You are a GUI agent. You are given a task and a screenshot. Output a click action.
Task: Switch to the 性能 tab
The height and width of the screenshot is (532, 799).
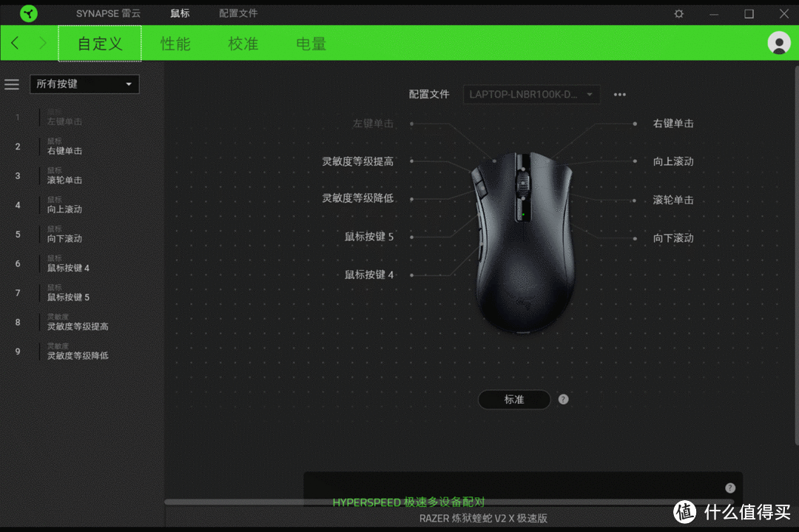click(175, 44)
